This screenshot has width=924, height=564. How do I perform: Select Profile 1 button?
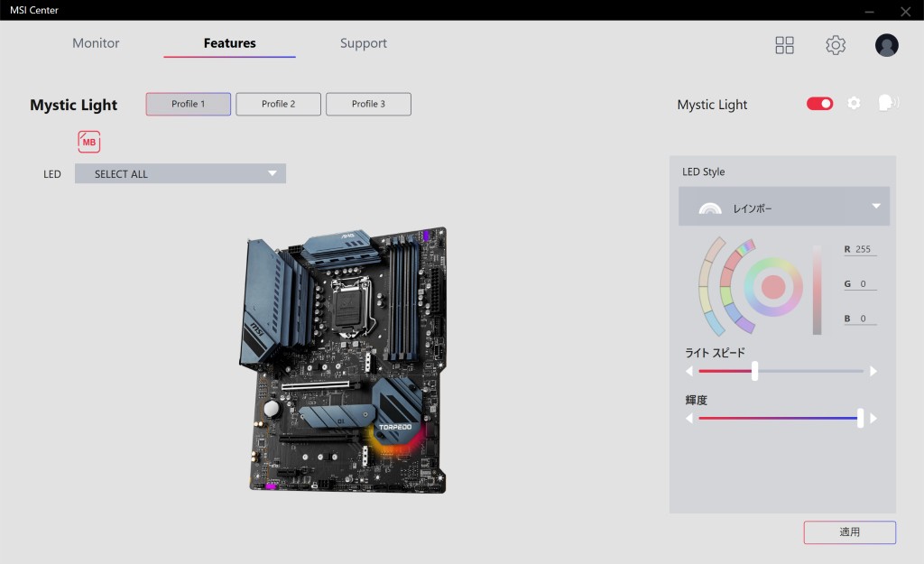pyautogui.click(x=188, y=104)
